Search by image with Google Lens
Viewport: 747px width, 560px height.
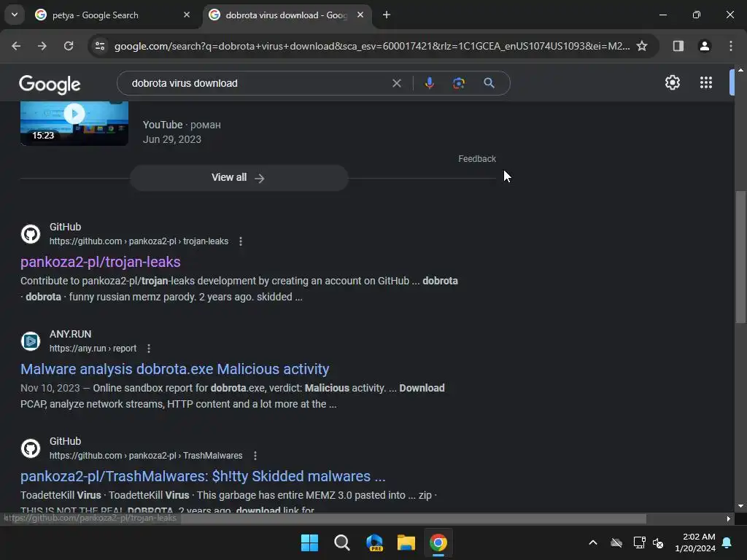pos(458,83)
